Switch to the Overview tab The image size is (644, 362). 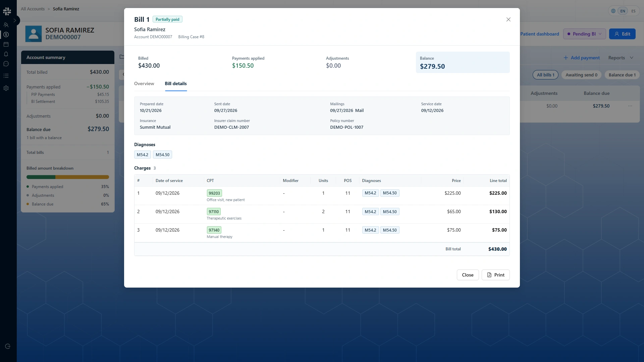(x=144, y=83)
